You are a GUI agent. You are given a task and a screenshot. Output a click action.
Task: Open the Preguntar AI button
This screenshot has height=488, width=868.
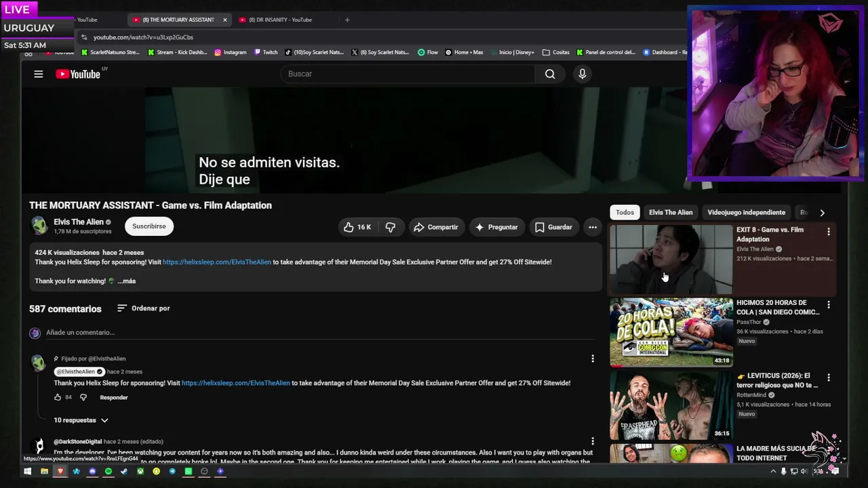point(496,227)
